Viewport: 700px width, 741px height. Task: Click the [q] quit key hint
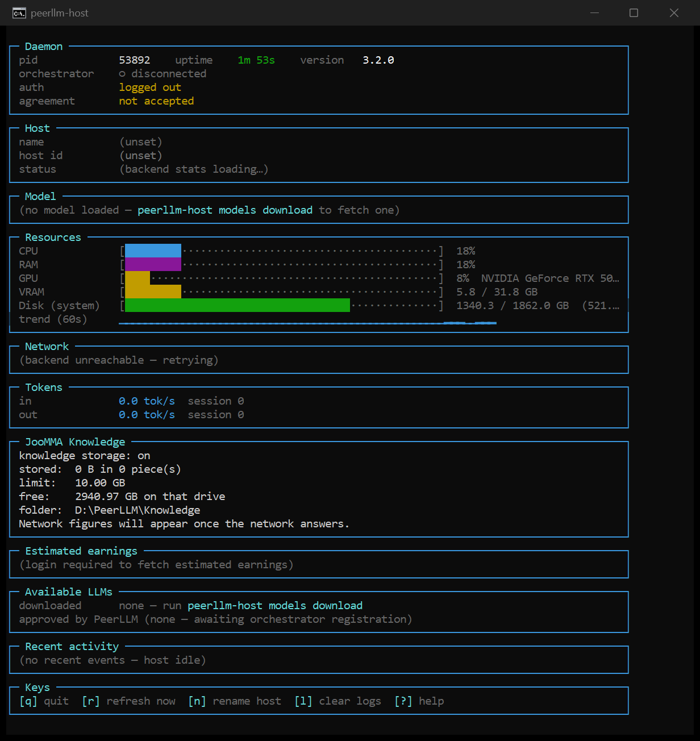(44, 701)
